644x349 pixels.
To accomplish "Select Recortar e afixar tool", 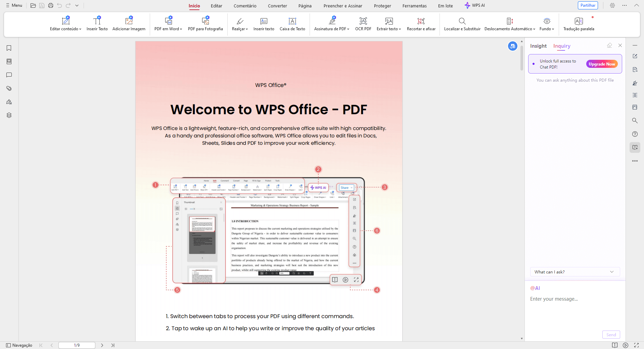I will [421, 24].
